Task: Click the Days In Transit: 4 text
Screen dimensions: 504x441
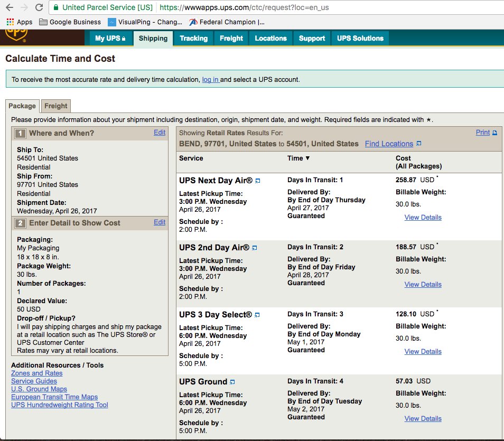Action: 315,381
